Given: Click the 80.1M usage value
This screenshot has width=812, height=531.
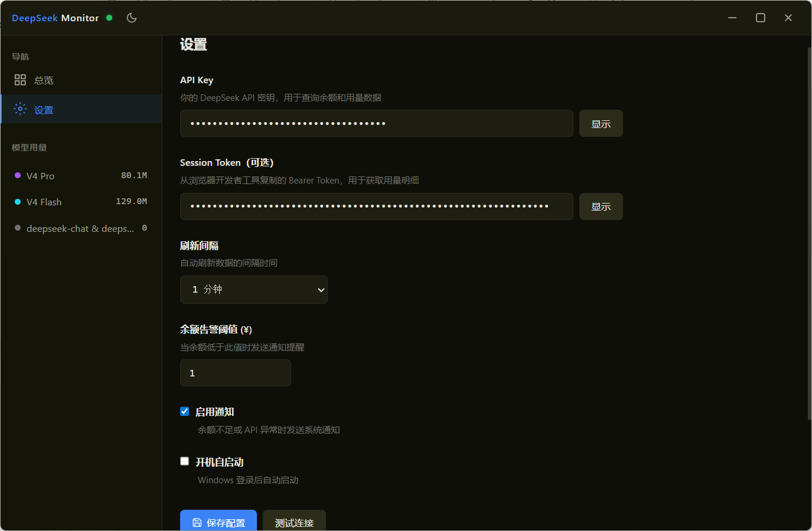Looking at the screenshot, I should coord(134,176).
